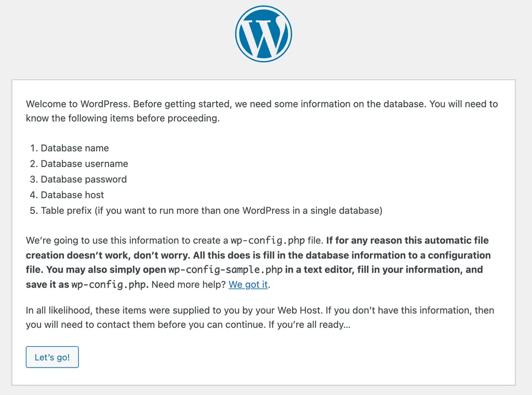
Task: Click the "Welcome to WordPress" opening sentence
Action: (x=78, y=104)
